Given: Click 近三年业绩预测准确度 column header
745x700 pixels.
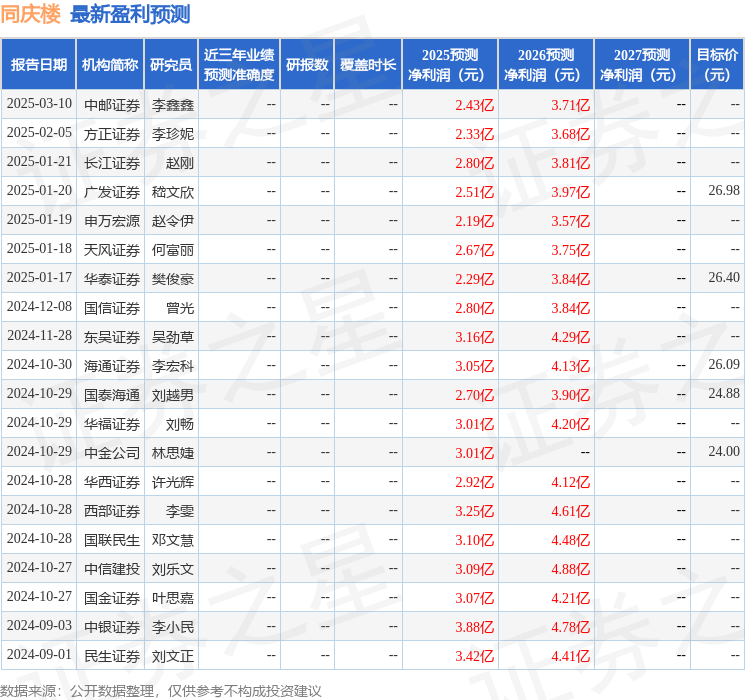Looking at the screenshot, I should (x=239, y=64).
